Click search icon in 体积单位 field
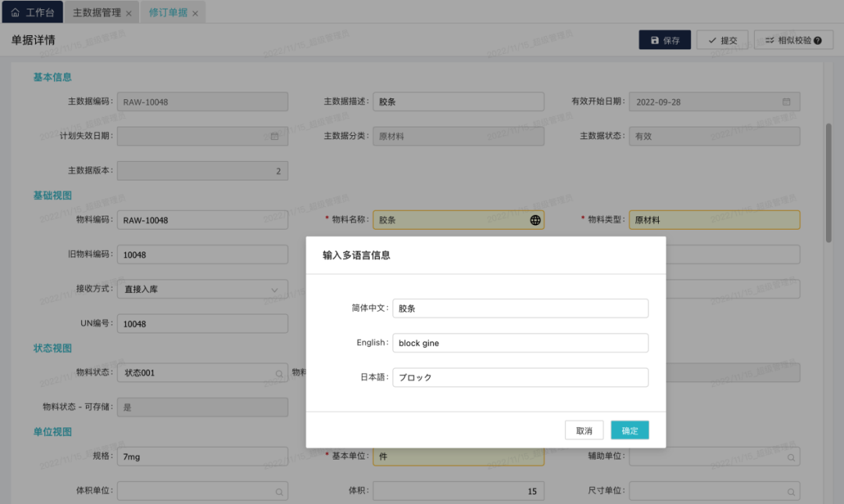Screen dimensions: 844x504 [279, 491]
